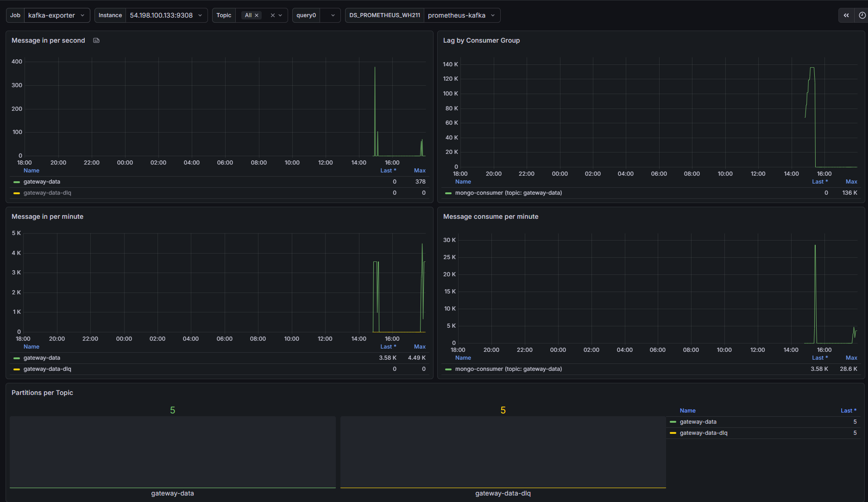This screenshot has height=502, width=868.
Task: Toggle gateway-data series in 'Message in per second' legend
Action: [42, 182]
